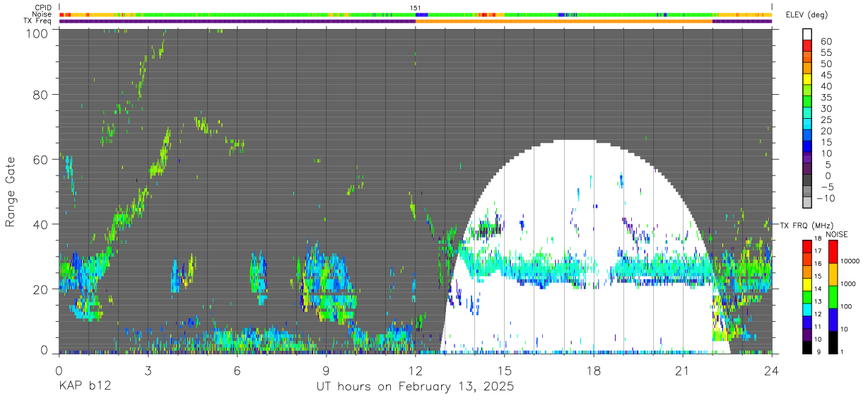
Task: Click the 17 label on TX FRQ colorbar
Action: pos(819,251)
